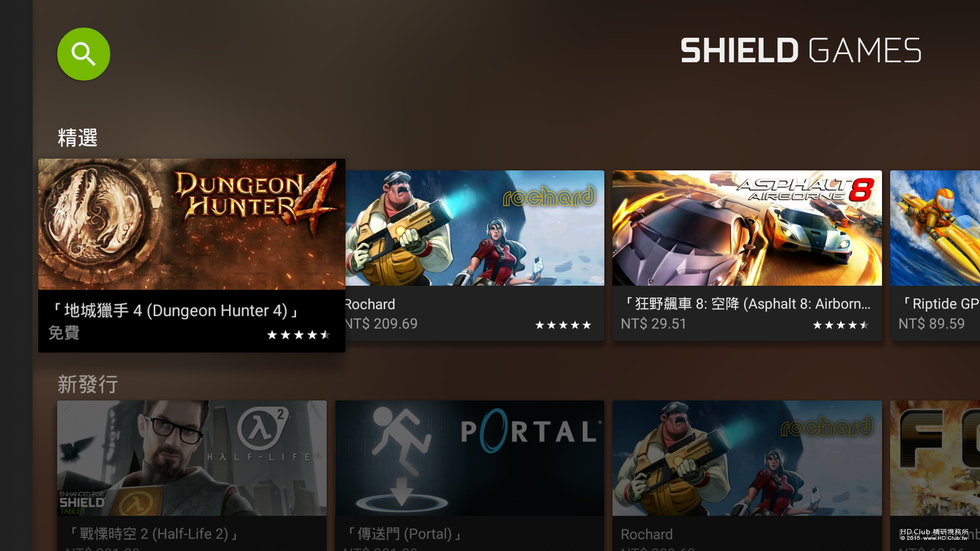Open the Riptide GP jet ski thumbnail
This screenshot has width=980, height=551.
click(x=935, y=228)
